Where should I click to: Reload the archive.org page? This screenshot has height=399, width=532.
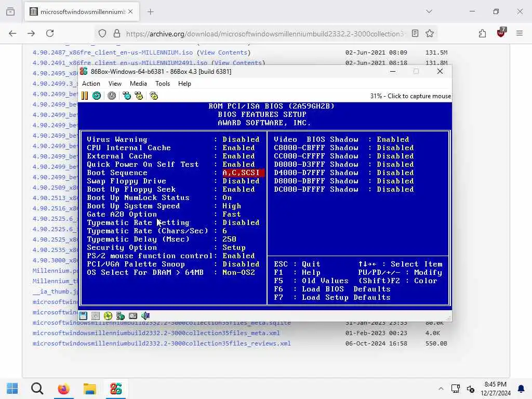[x=50, y=33]
